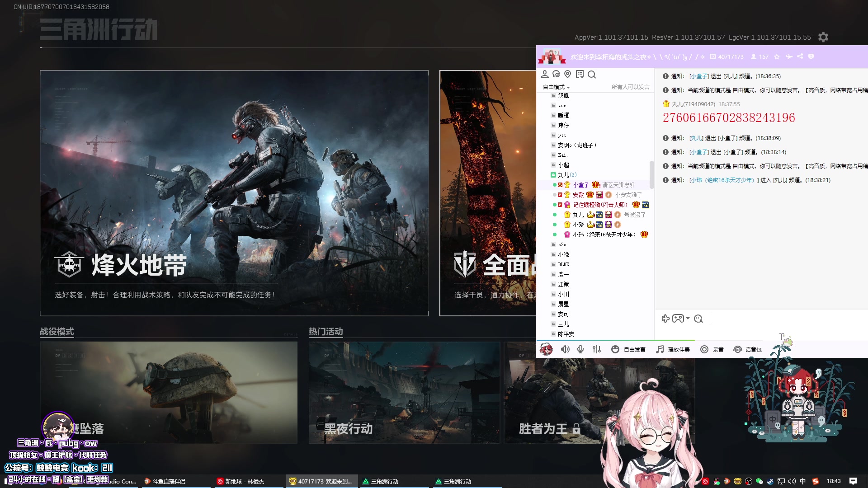This screenshot has height=488, width=868.
Task: Open the emoji font icon in chat toolbar
Action: pos(698,319)
